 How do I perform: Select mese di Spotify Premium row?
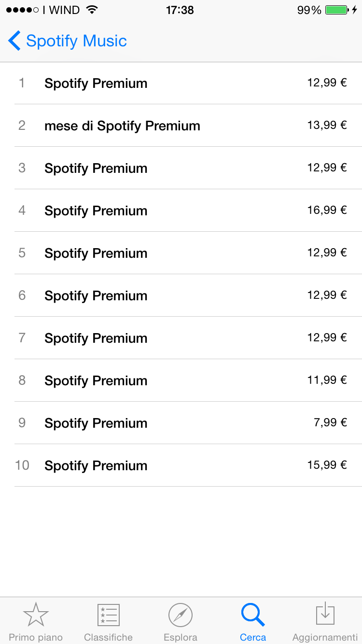point(181,126)
